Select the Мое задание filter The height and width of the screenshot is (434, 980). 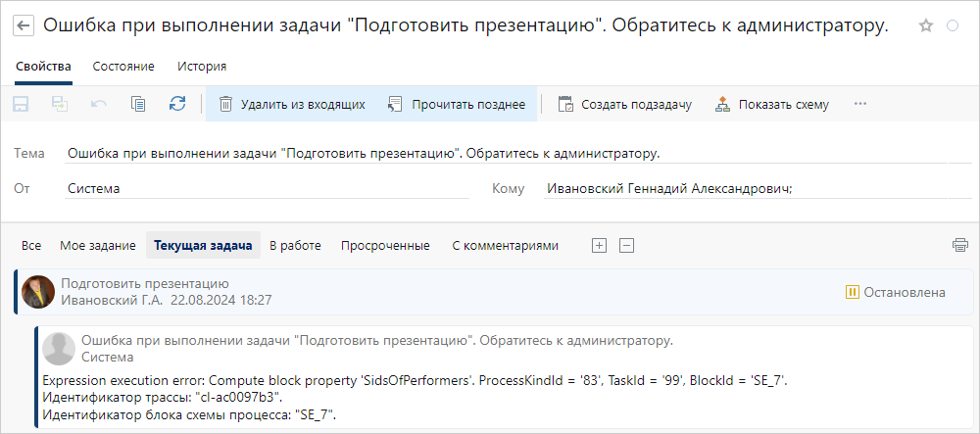click(x=97, y=246)
